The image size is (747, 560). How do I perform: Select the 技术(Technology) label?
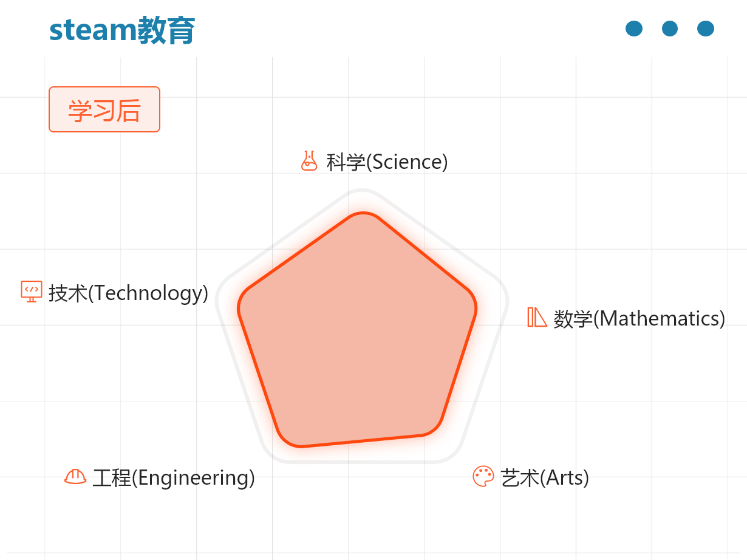click(x=129, y=293)
